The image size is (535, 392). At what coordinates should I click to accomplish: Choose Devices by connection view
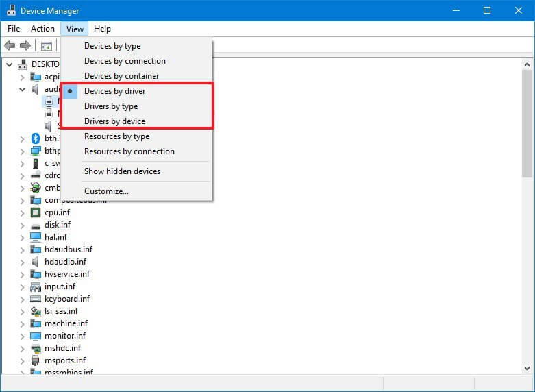(136, 61)
